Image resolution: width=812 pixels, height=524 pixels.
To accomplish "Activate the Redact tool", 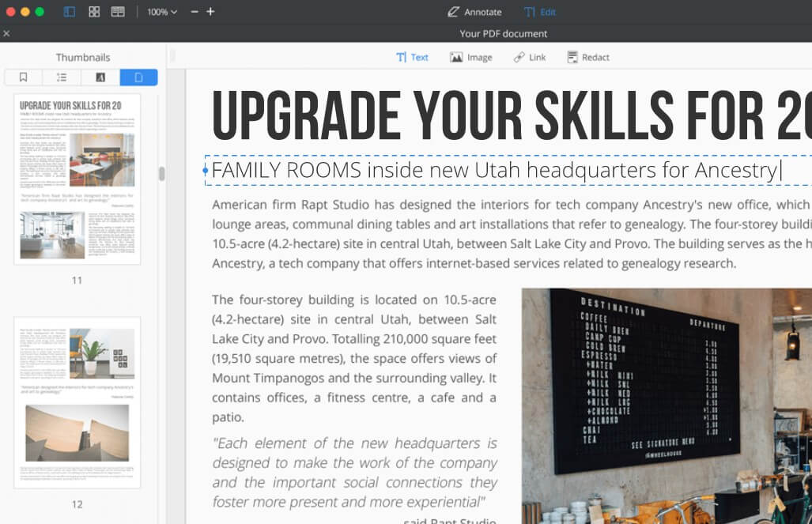I will coord(588,57).
